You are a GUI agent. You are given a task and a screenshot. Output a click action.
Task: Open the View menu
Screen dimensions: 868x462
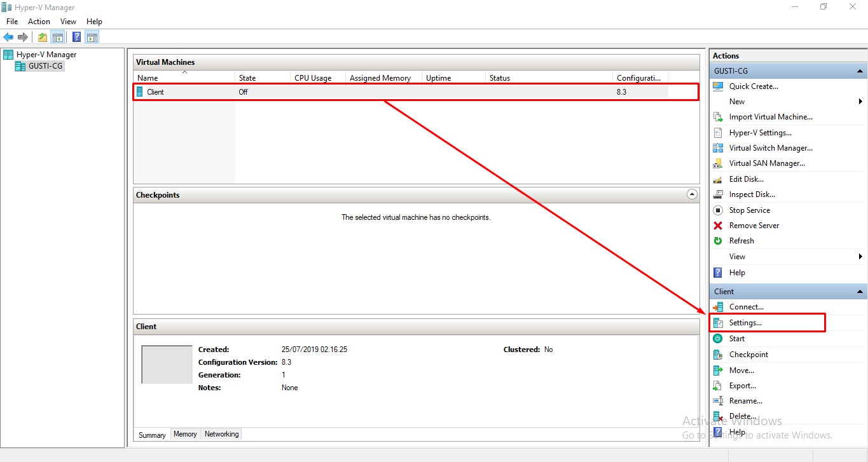pos(68,22)
